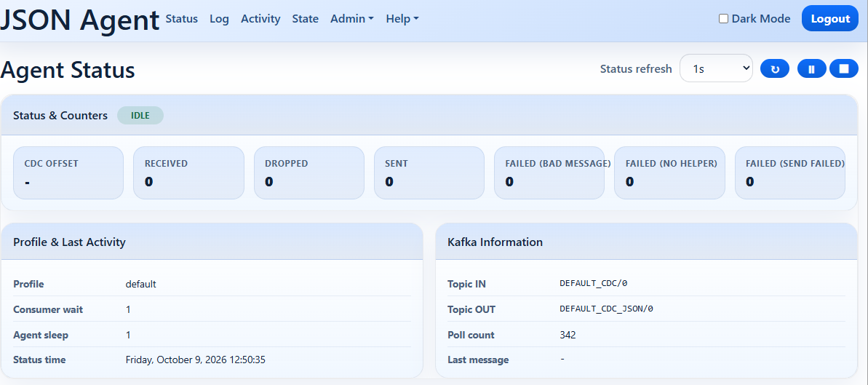This screenshot has width=868, height=385.
Task: Click the Topic OUT value 'DEFAULT_CDC_JSON/0'
Action: 607,309
